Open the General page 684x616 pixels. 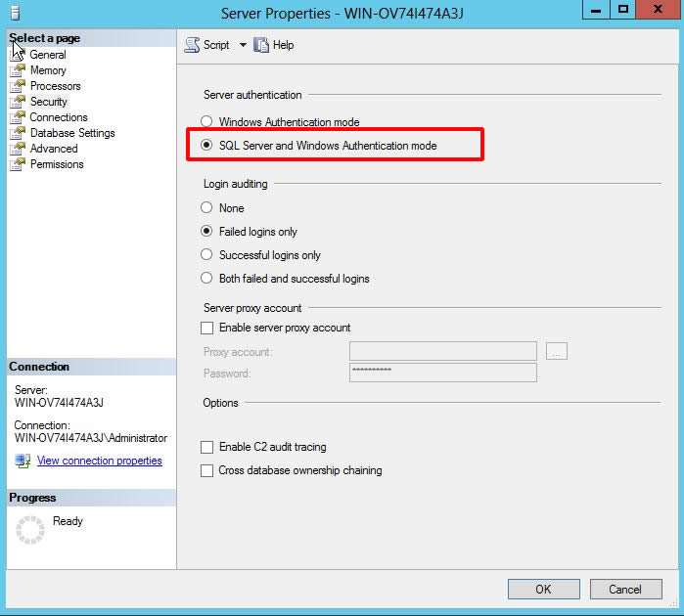[48, 55]
